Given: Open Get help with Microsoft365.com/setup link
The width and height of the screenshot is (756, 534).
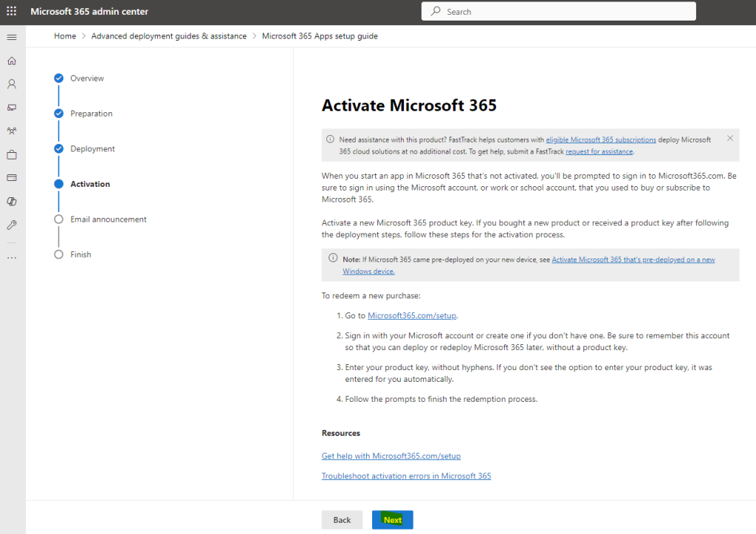Looking at the screenshot, I should [x=391, y=456].
